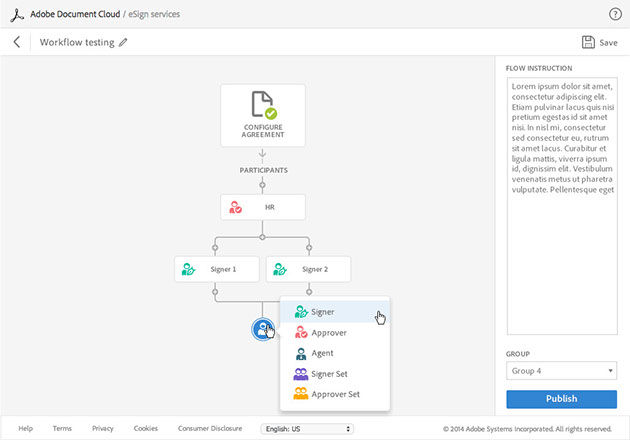Select the Signer 2 node

click(x=308, y=269)
